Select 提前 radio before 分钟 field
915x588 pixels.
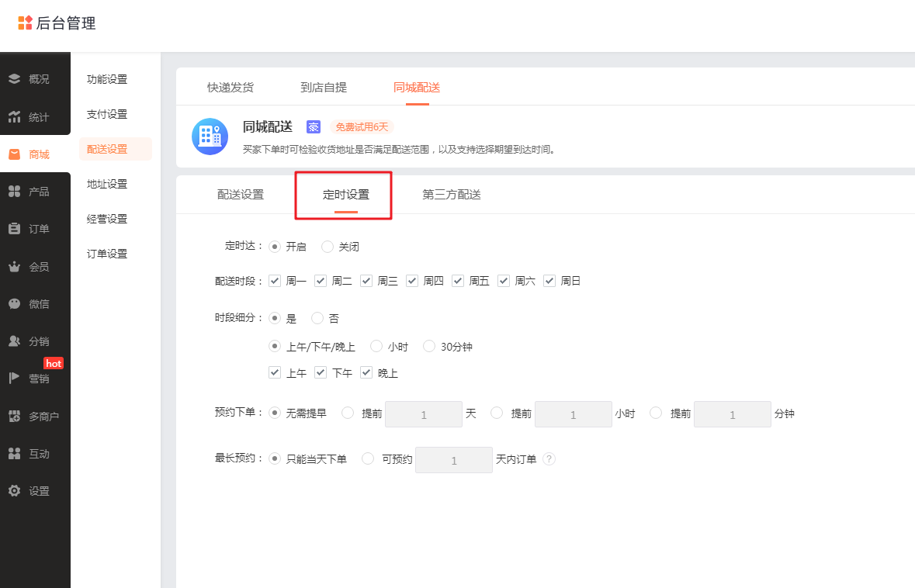pyautogui.click(x=656, y=413)
